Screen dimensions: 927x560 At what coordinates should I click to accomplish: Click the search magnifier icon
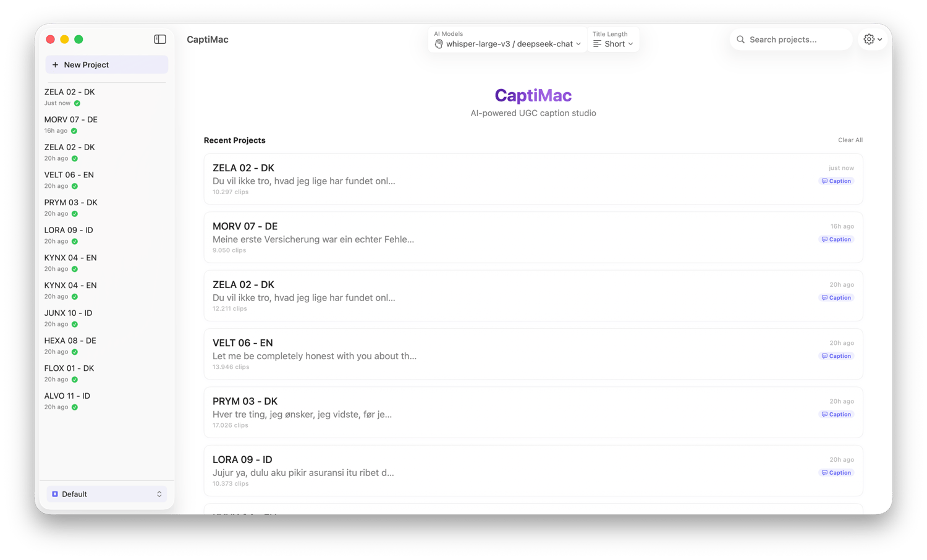[x=740, y=40]
